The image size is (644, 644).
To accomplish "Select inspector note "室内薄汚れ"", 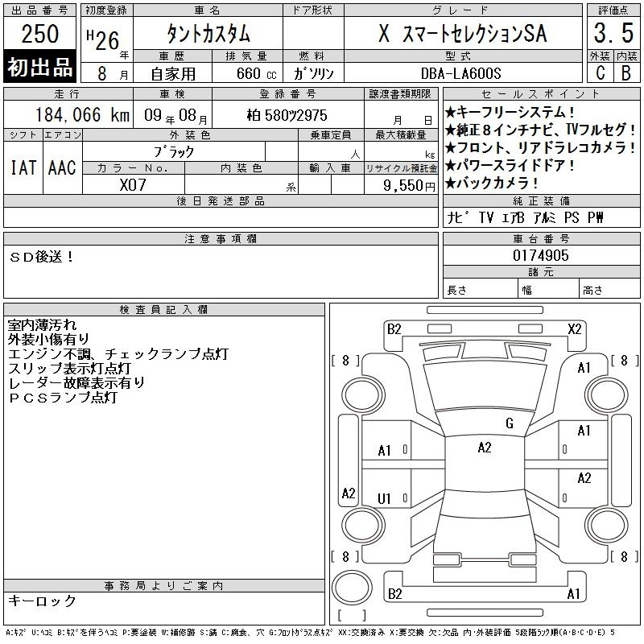I will click(43, 325).
